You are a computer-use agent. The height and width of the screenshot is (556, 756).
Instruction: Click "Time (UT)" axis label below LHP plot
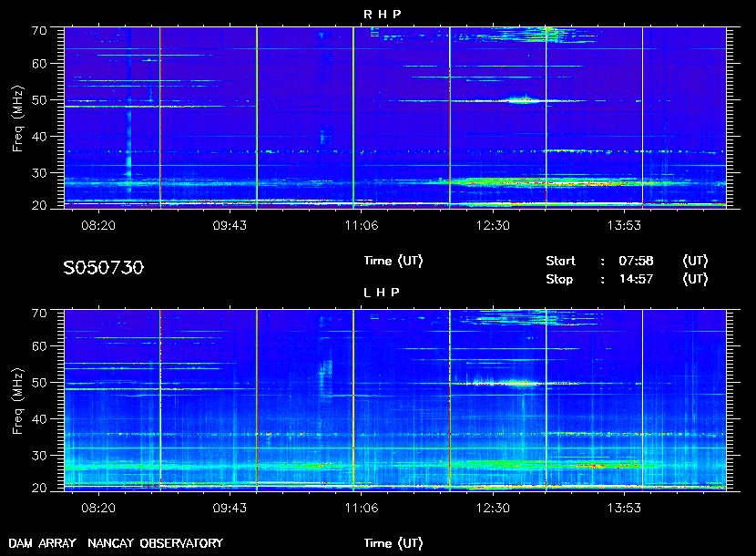click(x=393, y=543)
